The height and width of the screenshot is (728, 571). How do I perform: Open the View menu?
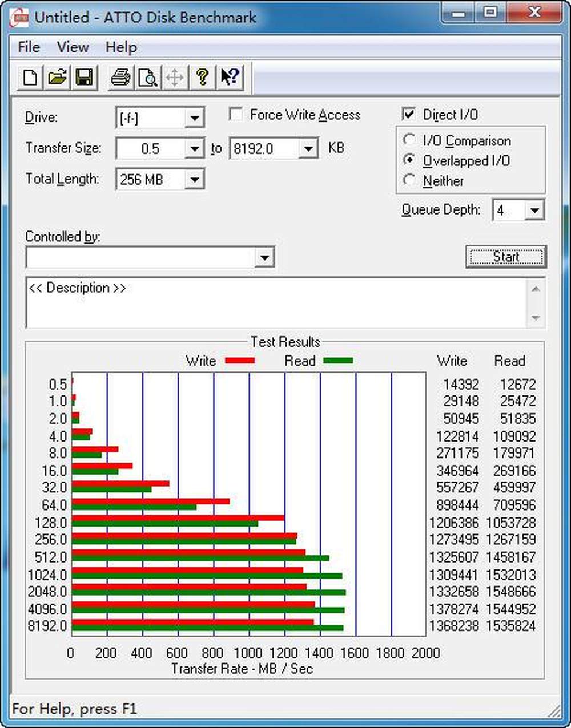pos(73,47)
